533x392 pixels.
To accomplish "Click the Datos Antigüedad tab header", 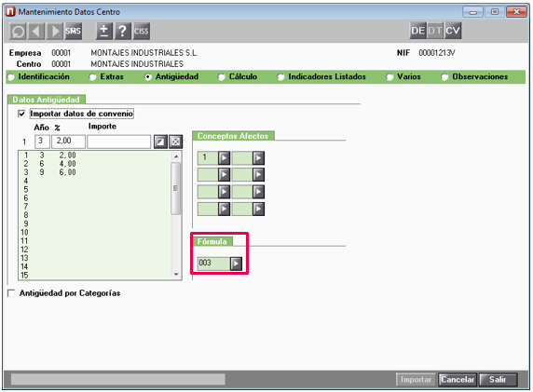I will pos(47,100).
